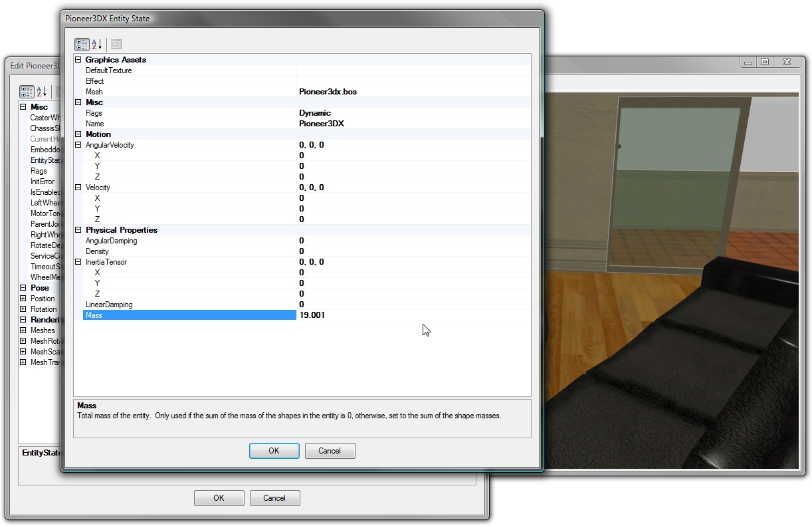This screenshot has height=526, width=812.
Task: Select the Categorized view icon in Pioneer3DX toolbar
Action: (x=82, y=44)
